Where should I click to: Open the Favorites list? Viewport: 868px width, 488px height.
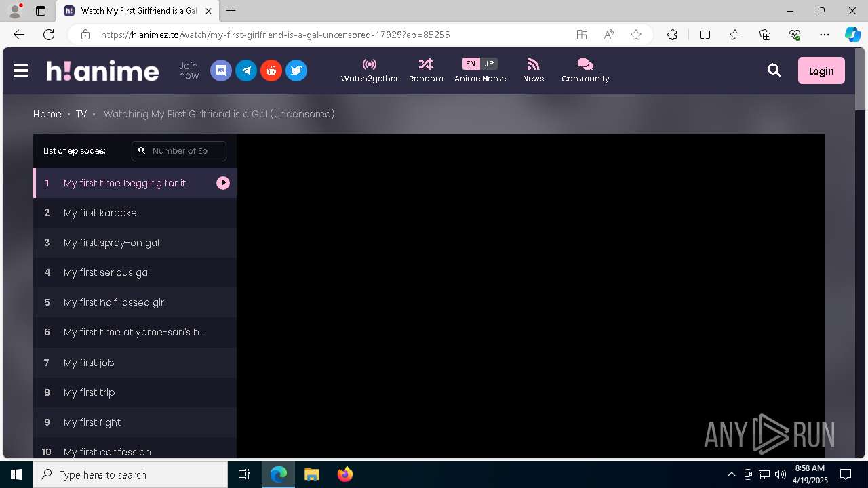pos(735,35)
